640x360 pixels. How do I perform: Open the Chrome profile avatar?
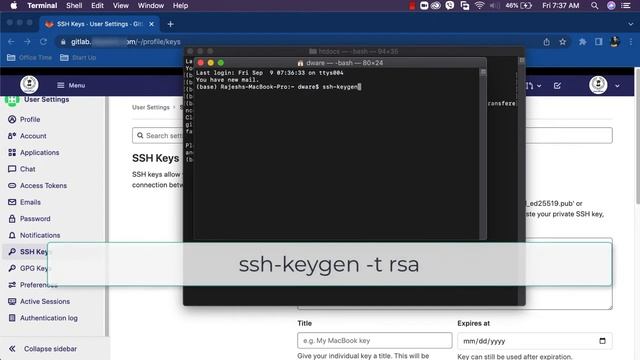615,42
